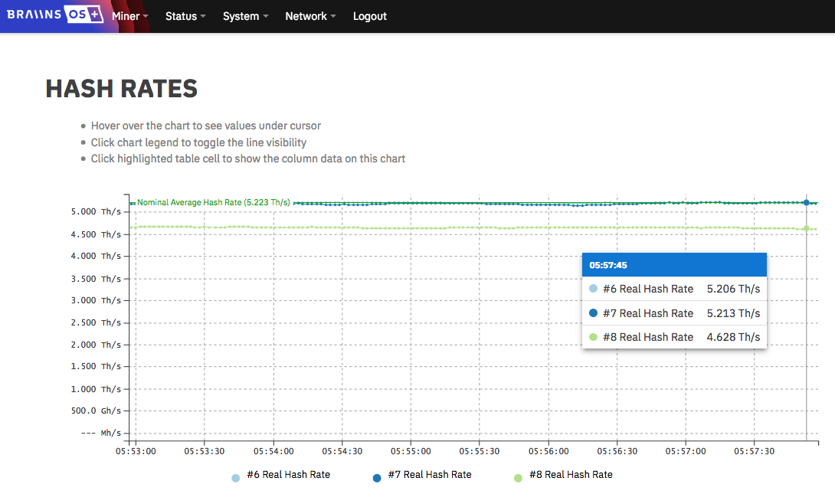Click the tooltip's #6 light blue swatch
The height and width of the screenshot is (504, 835).
[x=594, y=290]
